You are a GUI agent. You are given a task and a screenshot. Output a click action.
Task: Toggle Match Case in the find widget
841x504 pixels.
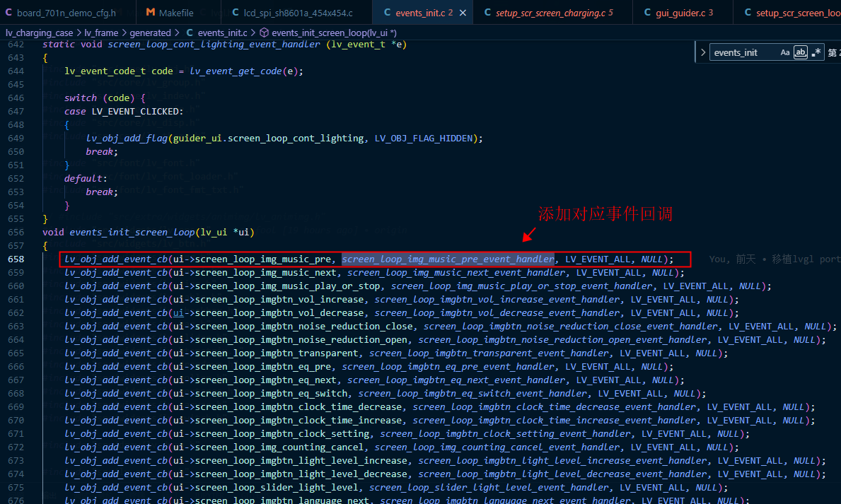click(x=785, y=52)
